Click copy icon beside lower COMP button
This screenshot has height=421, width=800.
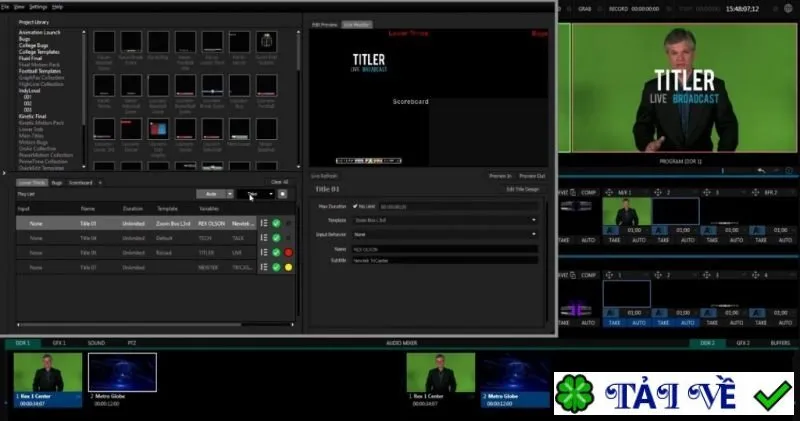573,275
